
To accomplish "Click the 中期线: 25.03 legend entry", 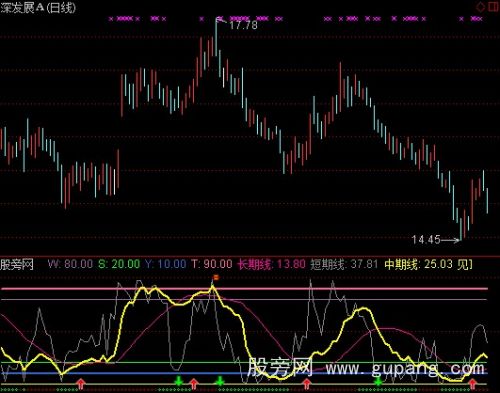I will tap(419, 264).
